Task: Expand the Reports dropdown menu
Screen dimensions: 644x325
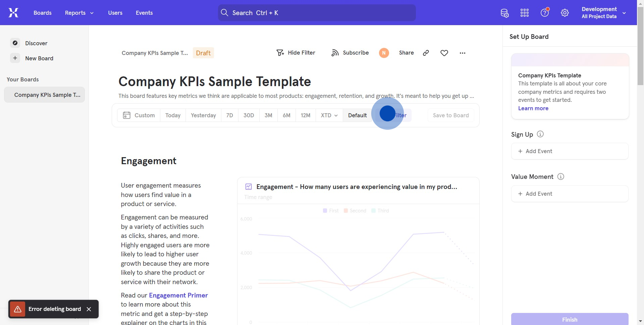Action: coord(79,13)
